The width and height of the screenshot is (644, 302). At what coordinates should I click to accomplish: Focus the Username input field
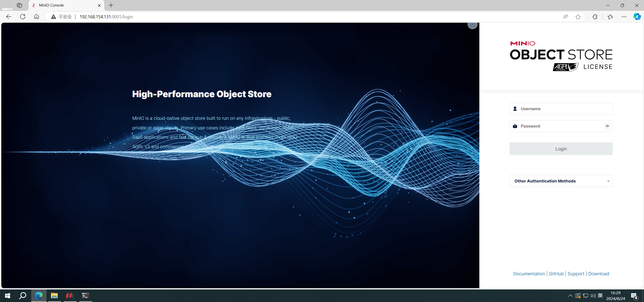564,109
